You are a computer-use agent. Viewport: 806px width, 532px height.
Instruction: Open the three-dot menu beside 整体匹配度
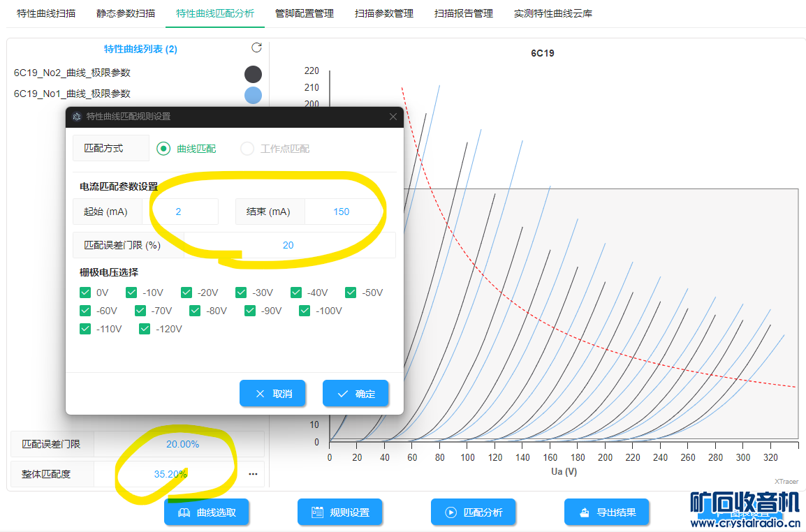253,474
